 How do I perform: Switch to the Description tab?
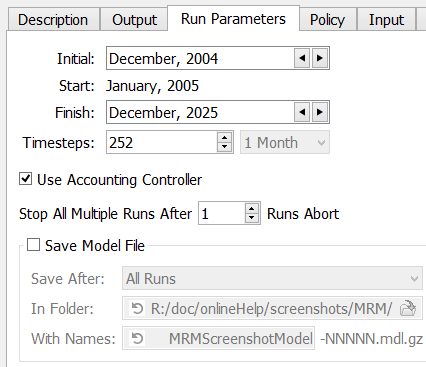53,20
